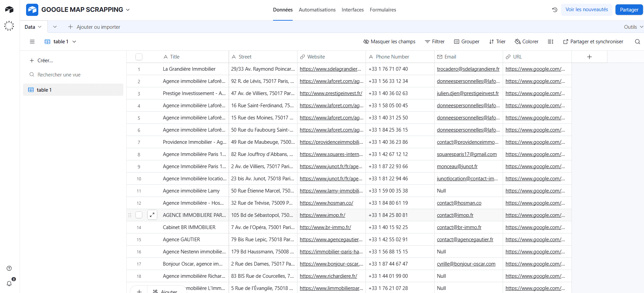Open the www.imop.fr website link
Image resolution: width=644 pixels, height=293 pixels.
point(323,215)
